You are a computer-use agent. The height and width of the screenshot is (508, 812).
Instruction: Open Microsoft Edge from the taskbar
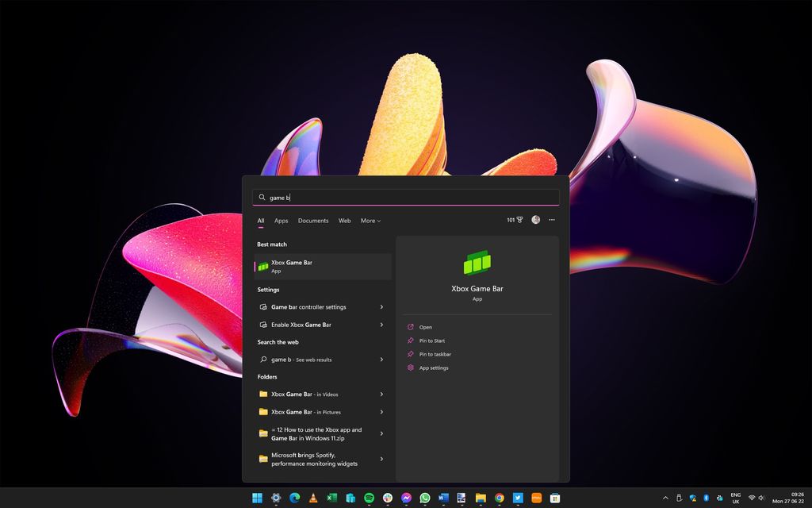click(293, 498)
